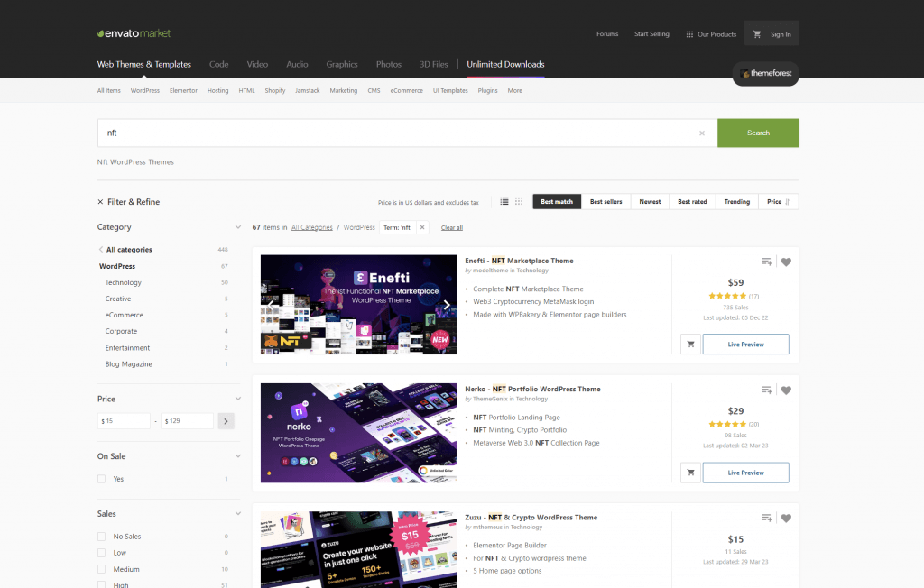This screenshot has height=588, width=924.
Task: Open Enefti NFT Marketplace Theme title
Action: pos(519,261)
